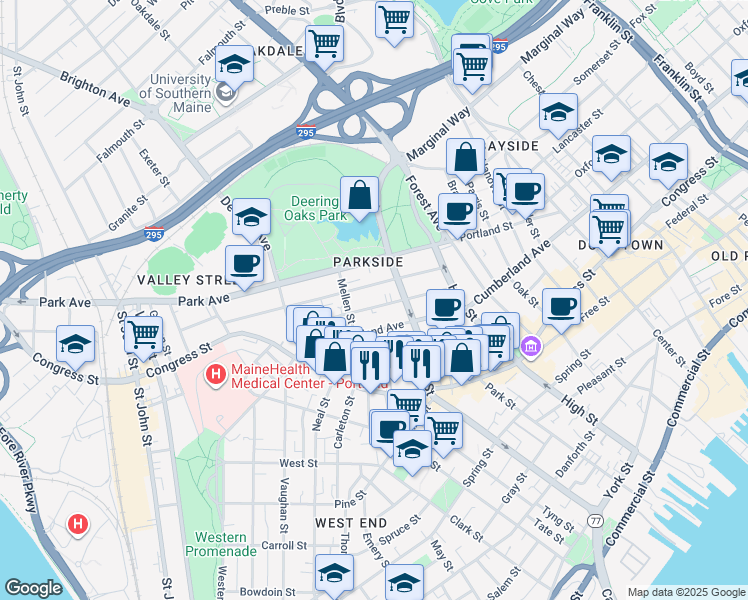The height and width of the screenshot is (600, 748).
Task: Click the coffee cup marker near Portland St
Action: click(457, 213)
